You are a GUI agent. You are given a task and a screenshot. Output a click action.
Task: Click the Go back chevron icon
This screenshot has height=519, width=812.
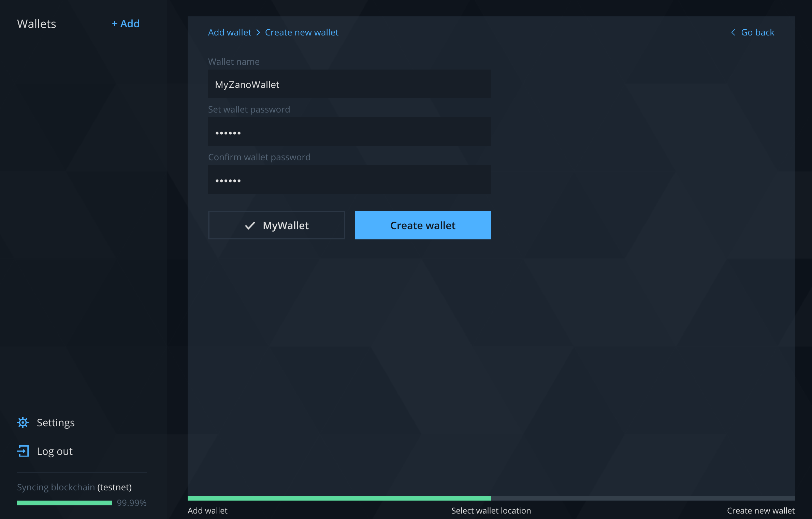(733, 32)
